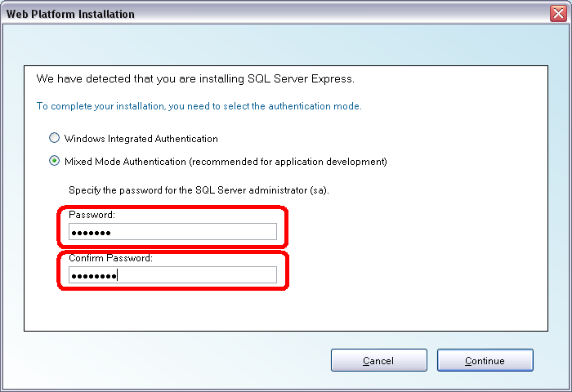Click the 'SQL Server Express' words in heading
The height and width of the screenshot is (392, 572).
coord(300,78)
